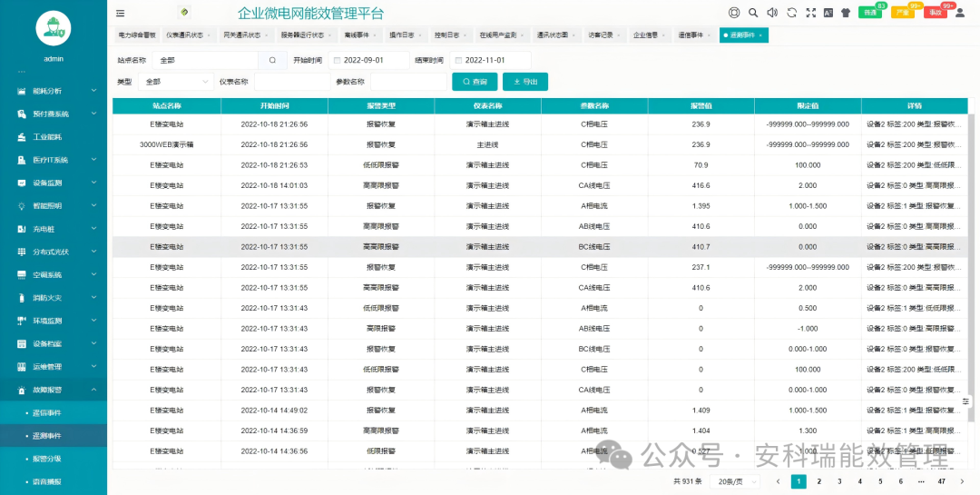The height and width of the screenshot is (495, 980).
Task: Collapse the sidebar with the hamburger icon
Action: [120, 13]
